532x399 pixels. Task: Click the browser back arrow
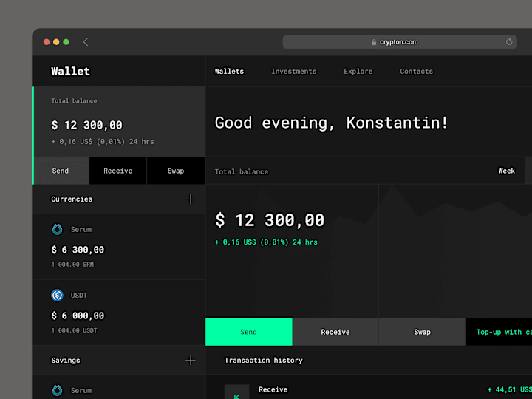86,41
